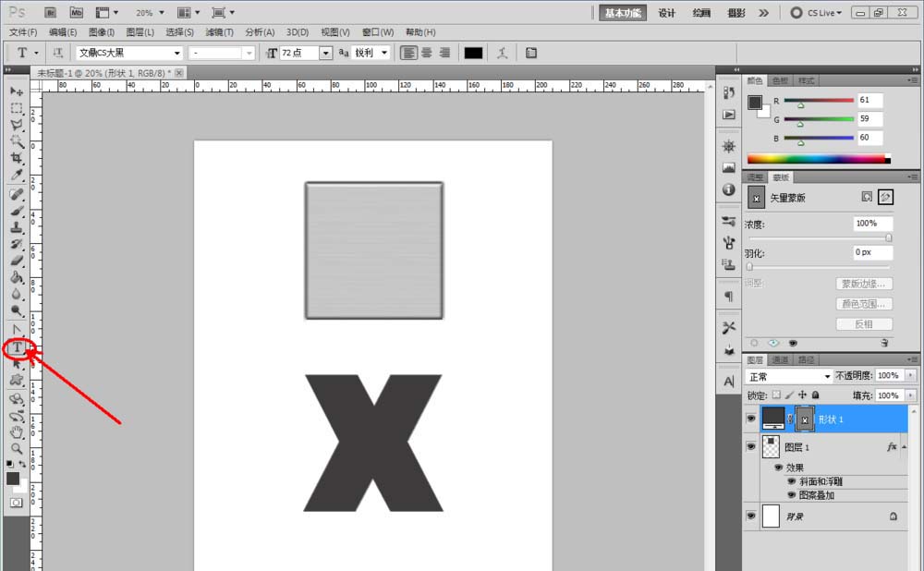Select the 设计 workspace

[666, 13]
